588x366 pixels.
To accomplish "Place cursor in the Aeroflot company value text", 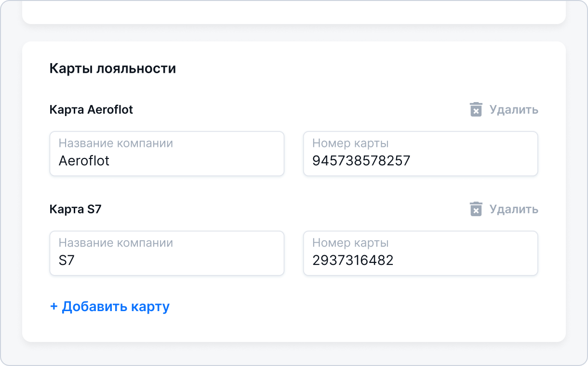I will (x=84, y=161).
